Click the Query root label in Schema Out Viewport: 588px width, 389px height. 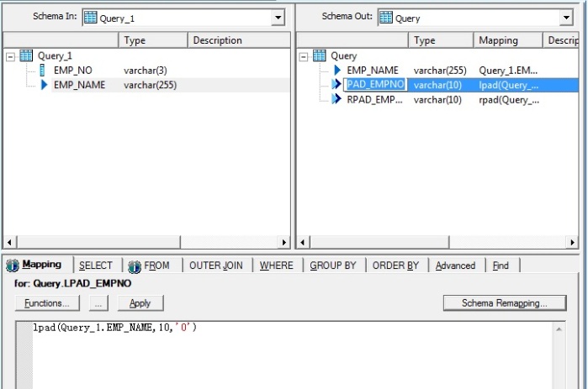343,55
